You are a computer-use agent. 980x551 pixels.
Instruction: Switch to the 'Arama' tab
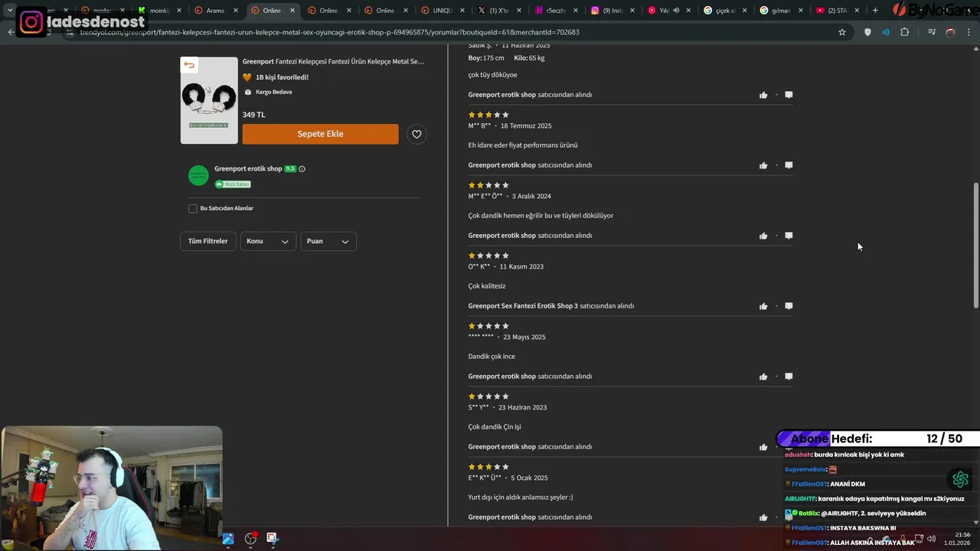(x=214, y=11)
